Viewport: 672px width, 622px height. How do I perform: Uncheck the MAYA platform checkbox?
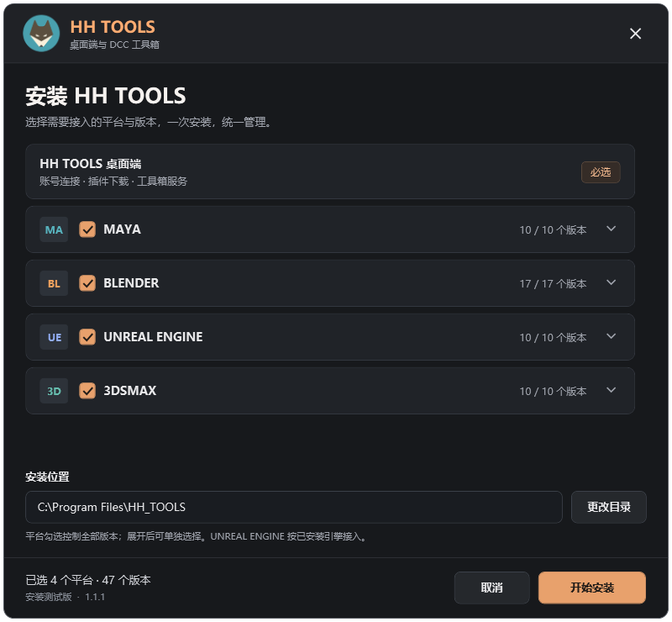tap(87, 229)
